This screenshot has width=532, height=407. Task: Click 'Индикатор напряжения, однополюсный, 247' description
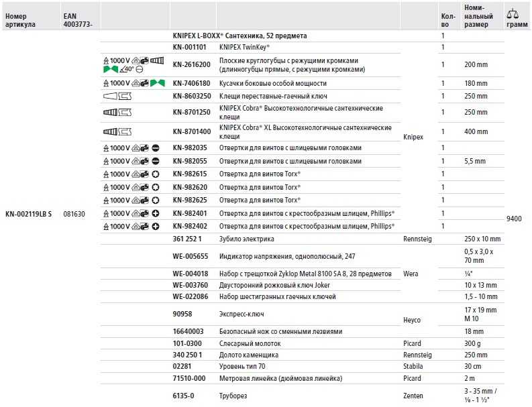coord(287,256)
